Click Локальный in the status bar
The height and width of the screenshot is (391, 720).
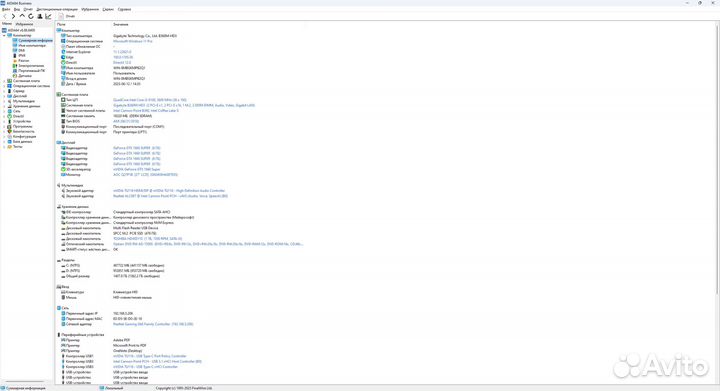click(112, 388)
